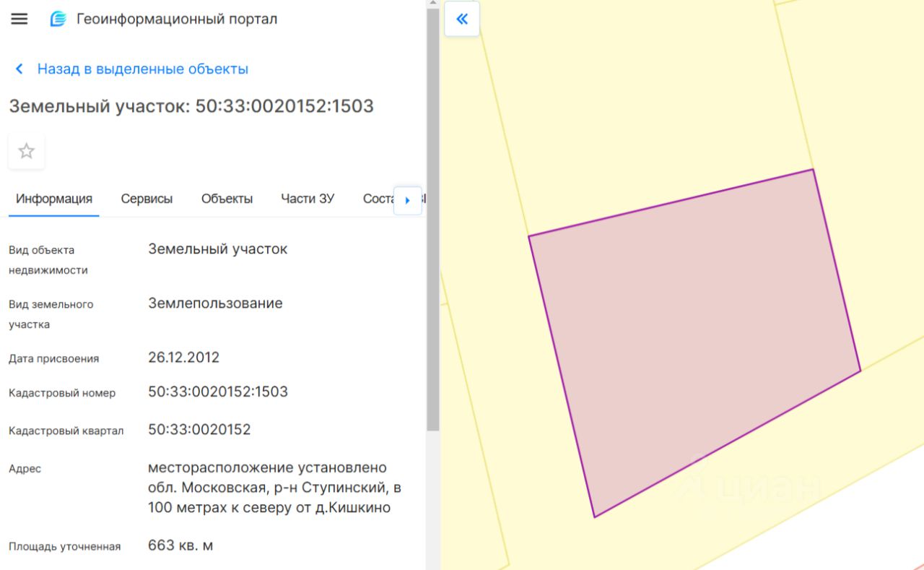Click the side panel vertical scrollbar
924x570 pixels.
pos(432,220)
